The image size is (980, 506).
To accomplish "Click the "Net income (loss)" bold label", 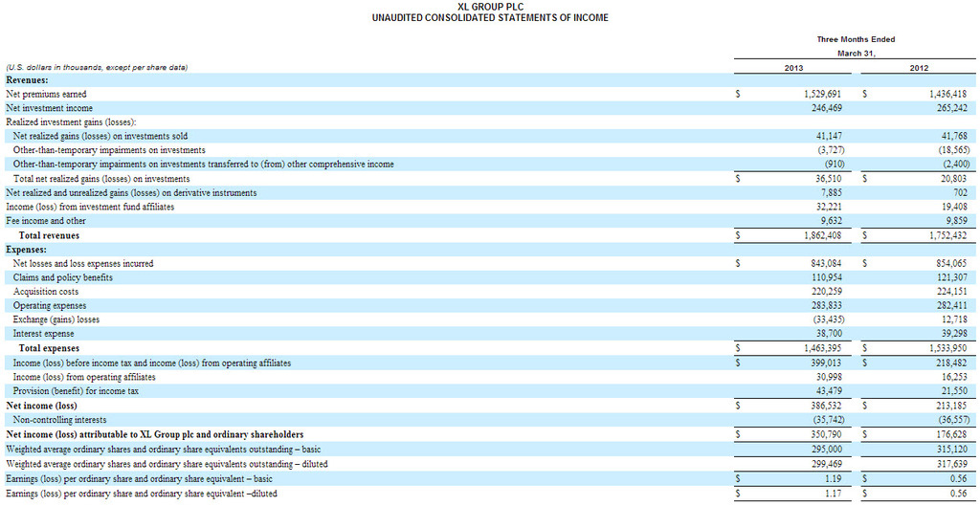I will click(x=41, y=406).
